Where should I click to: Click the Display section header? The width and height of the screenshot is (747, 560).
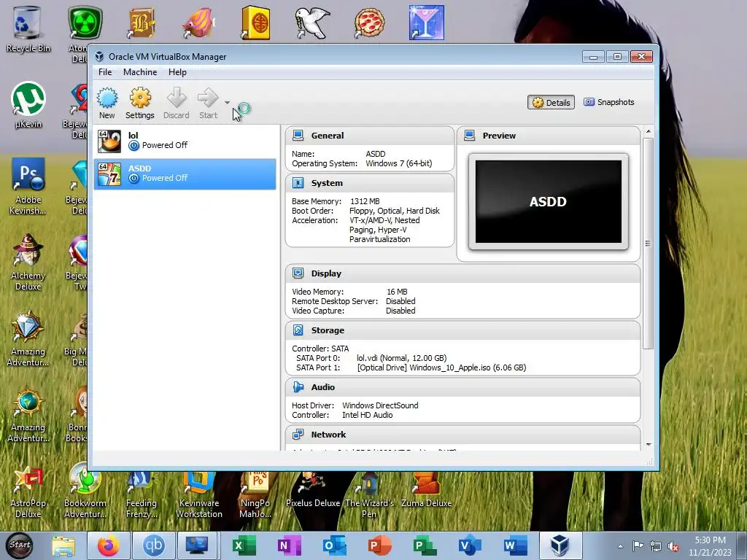[462, 274]
